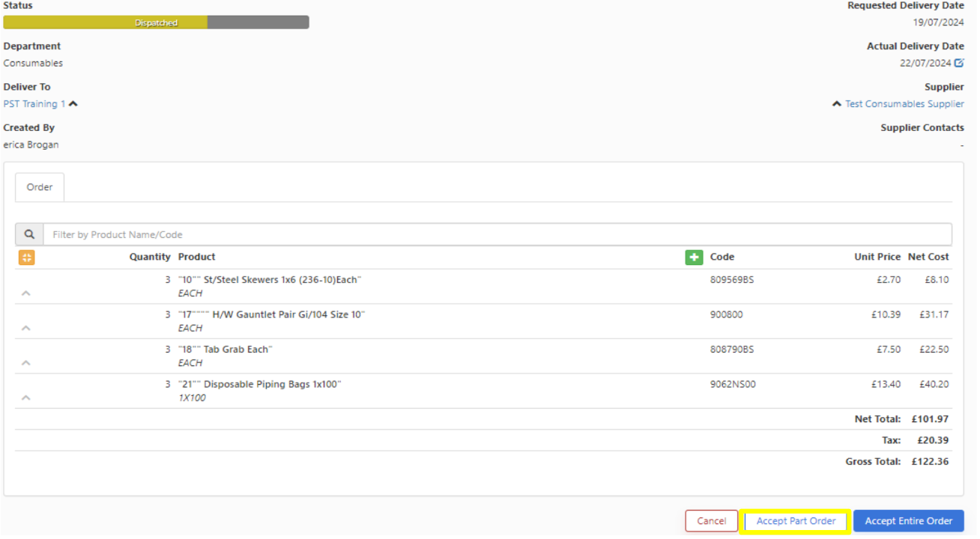
Task: Click the Actual Delivery Date value 22/07/2024
Action: click(925, 64)
